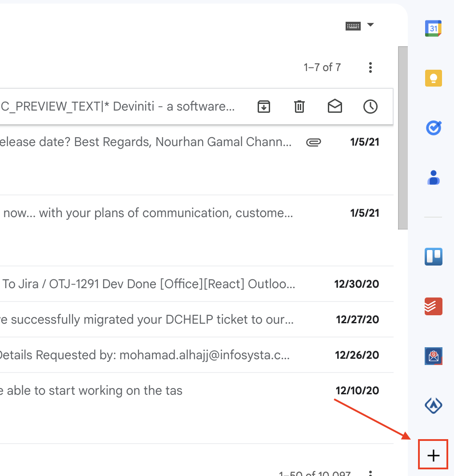Snooze the hovered conversation
454x476 pixels.
[370, 107]
